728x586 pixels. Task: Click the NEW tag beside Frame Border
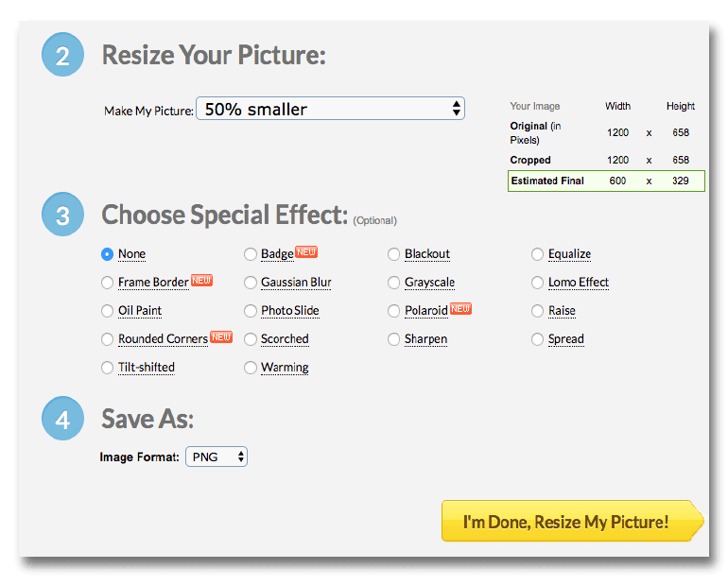pos(201,280)
